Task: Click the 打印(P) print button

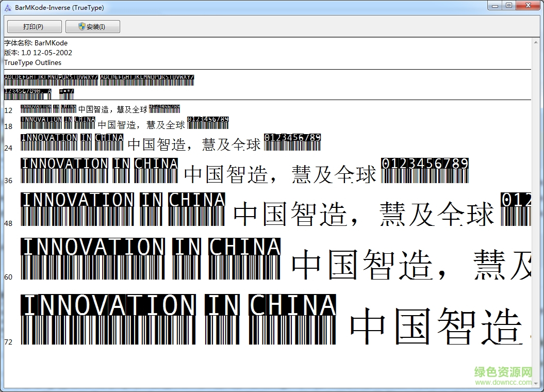Action: coord(34,26)
